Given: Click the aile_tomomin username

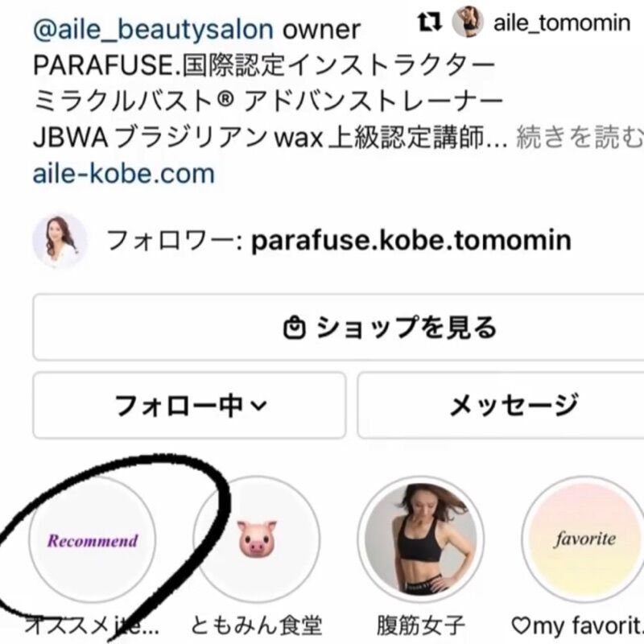Looking at the screenshot, I should pos(561,23).
